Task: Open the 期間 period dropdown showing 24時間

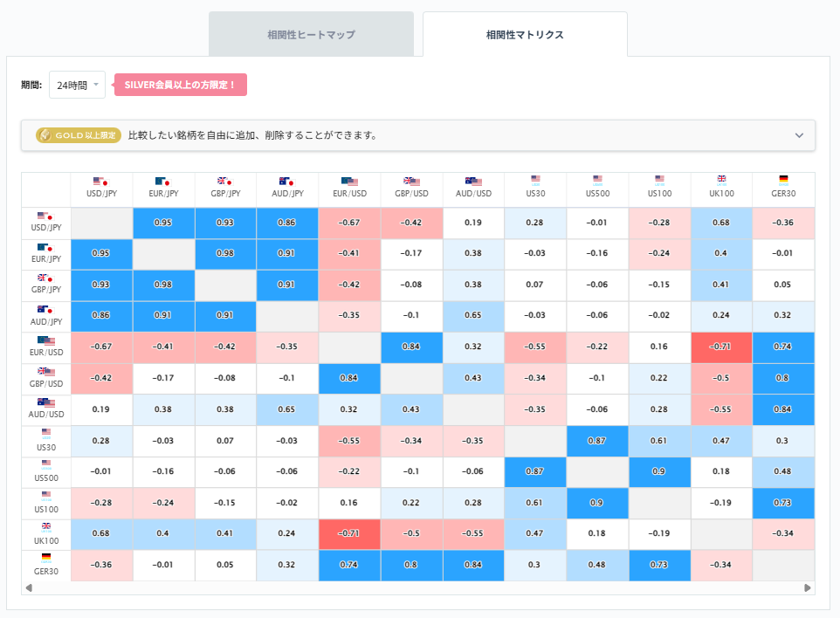Action: (77, 85)
